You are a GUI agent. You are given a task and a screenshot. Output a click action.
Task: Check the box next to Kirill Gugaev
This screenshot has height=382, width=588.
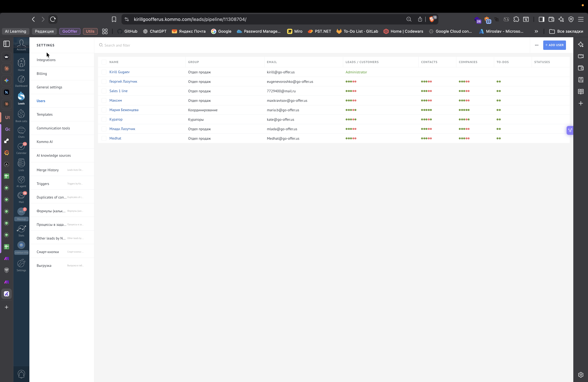tap(104, 72)
